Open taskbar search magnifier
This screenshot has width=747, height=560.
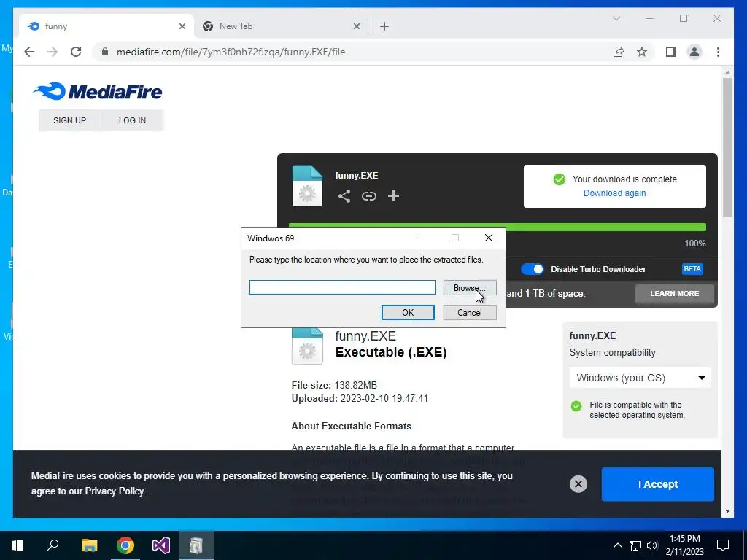[x=53, y=545]
